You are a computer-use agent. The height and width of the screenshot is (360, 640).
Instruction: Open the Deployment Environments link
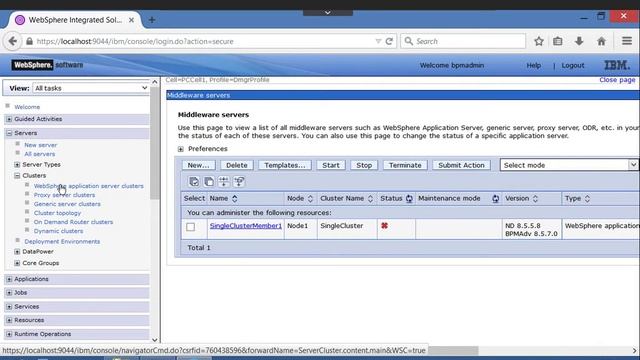62,242
